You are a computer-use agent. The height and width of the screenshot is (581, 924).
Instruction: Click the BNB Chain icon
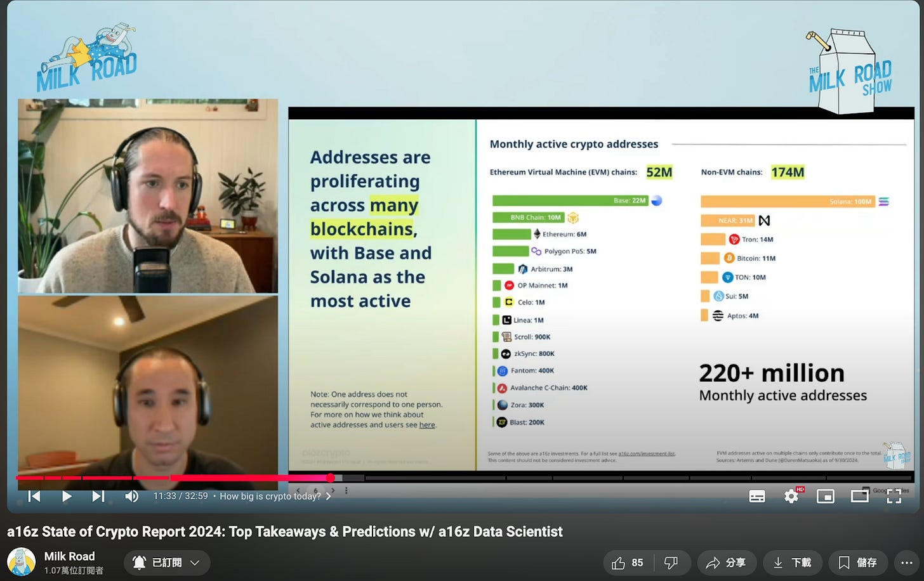click(x=573, y=218)
